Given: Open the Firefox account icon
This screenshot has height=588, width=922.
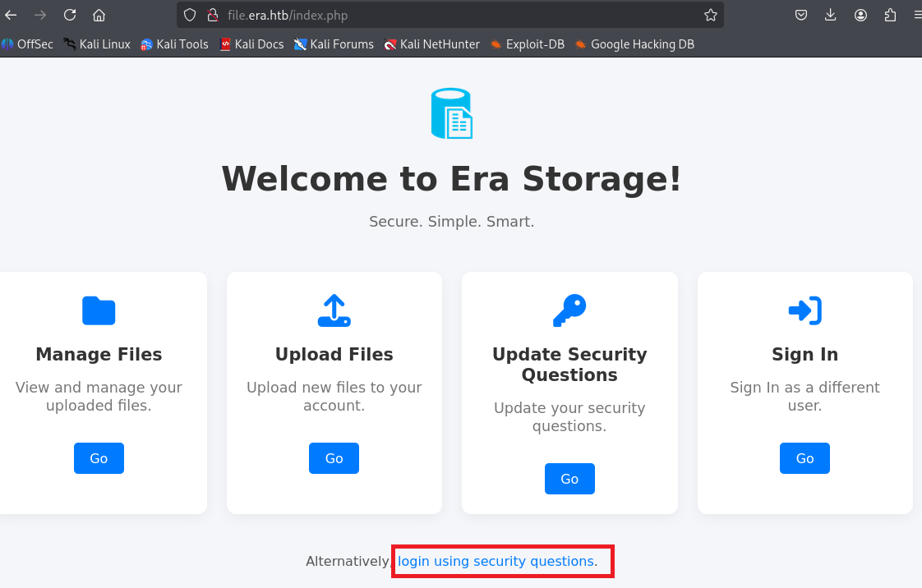Looking at the screenshot, I should (860, 15).
